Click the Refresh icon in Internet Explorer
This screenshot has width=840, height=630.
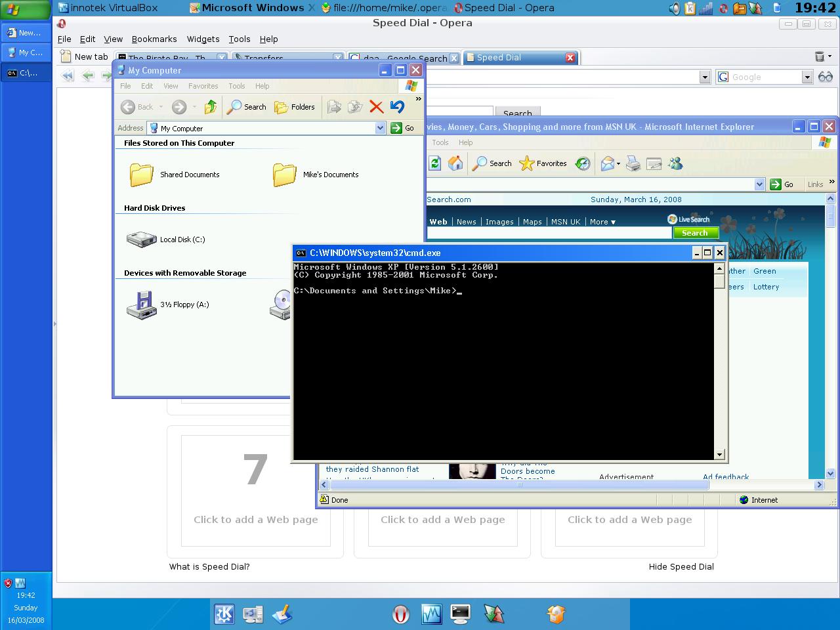[434, 163]
